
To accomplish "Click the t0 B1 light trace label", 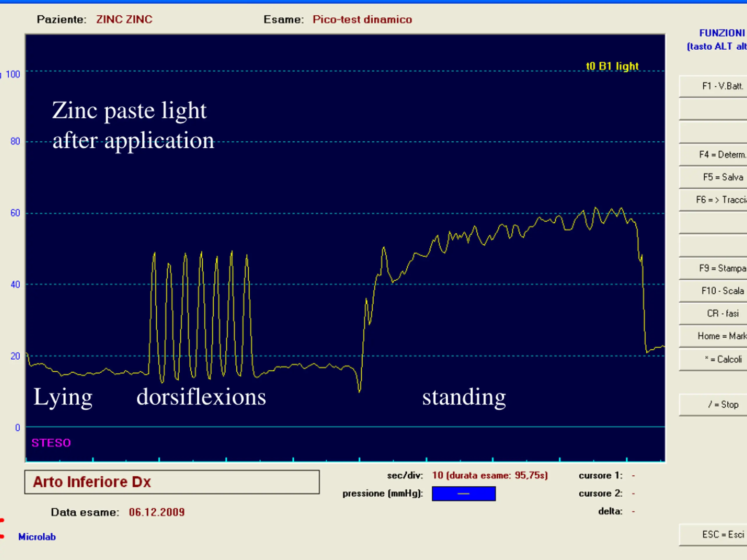I will click(x=612, y=66).
